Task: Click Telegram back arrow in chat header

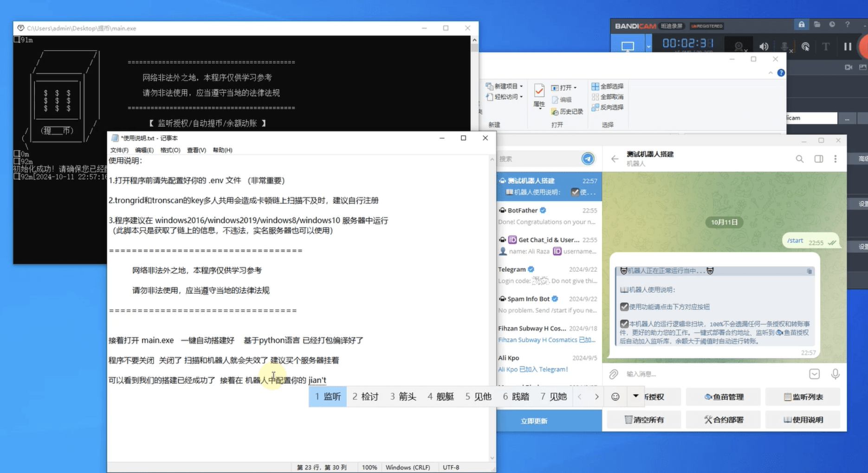Action: [x=615, y=159]
